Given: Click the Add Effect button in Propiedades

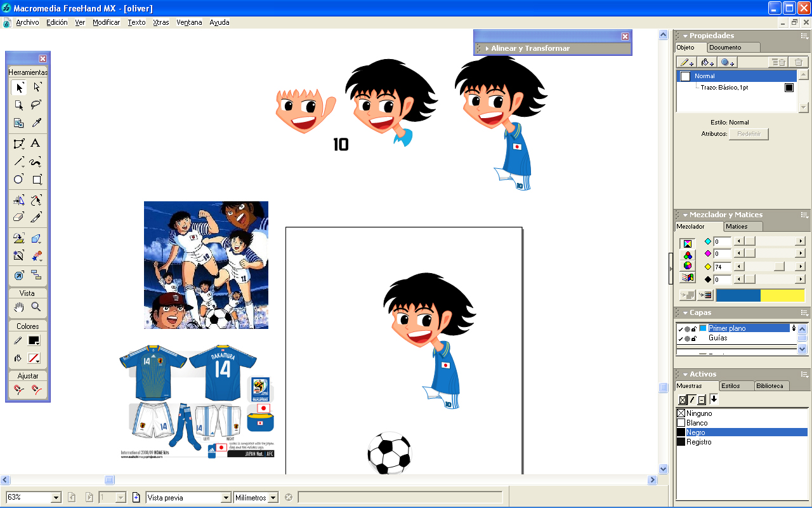Looking at the screenshot, I should [728, 62].
